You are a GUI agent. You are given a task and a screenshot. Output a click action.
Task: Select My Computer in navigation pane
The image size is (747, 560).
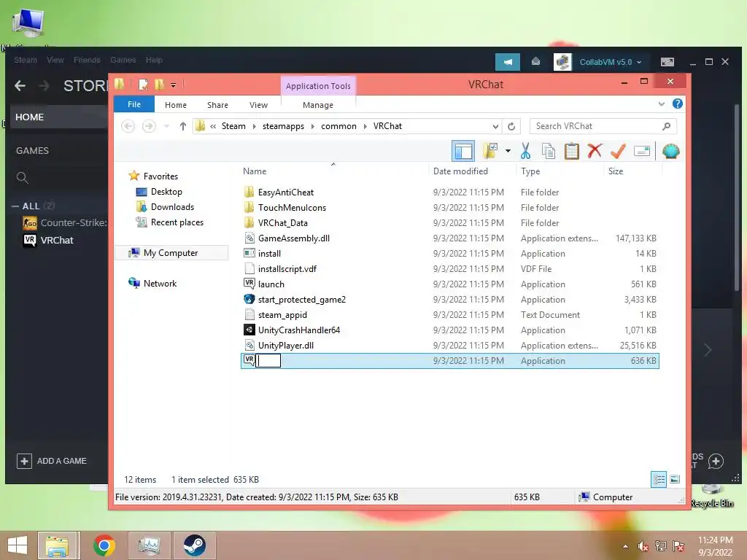pos(171,253)
